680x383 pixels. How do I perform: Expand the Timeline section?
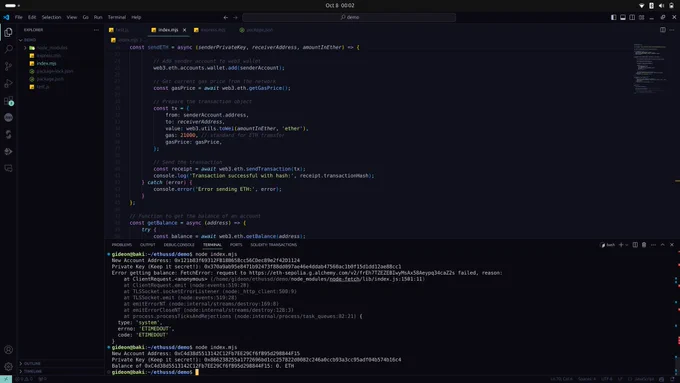click(x=61, y=371)
